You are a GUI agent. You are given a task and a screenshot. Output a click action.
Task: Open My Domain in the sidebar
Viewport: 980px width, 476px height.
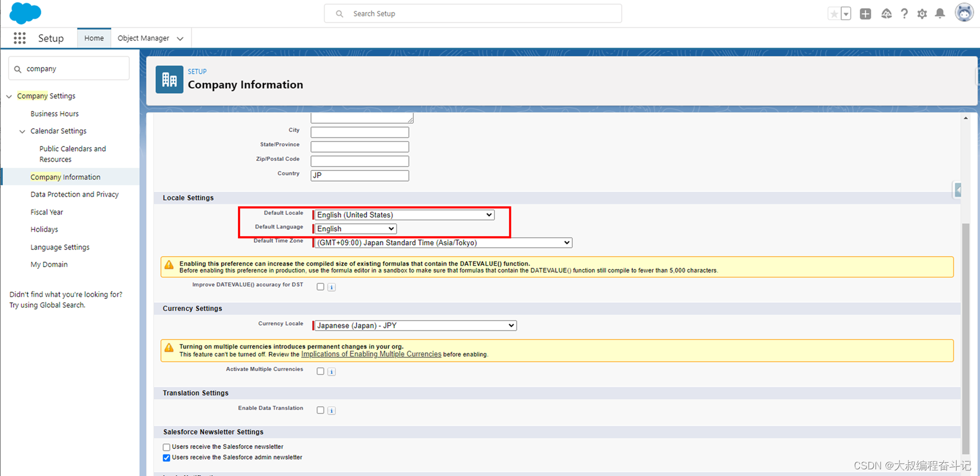[49, 264]
